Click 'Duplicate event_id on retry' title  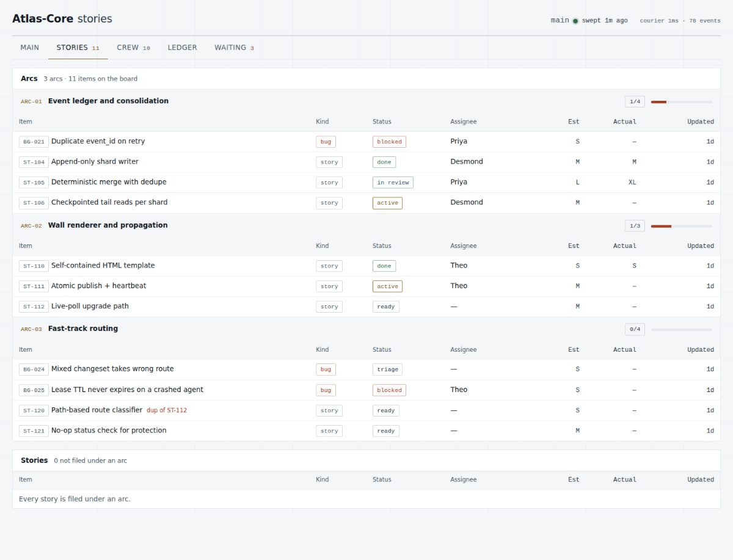coord(98,141)
